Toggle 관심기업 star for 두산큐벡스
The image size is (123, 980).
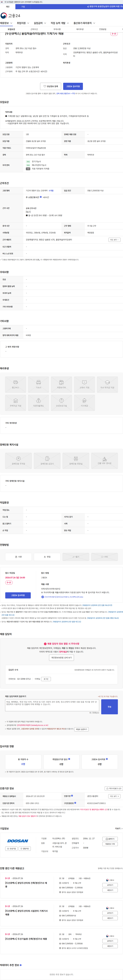point(11,849)
